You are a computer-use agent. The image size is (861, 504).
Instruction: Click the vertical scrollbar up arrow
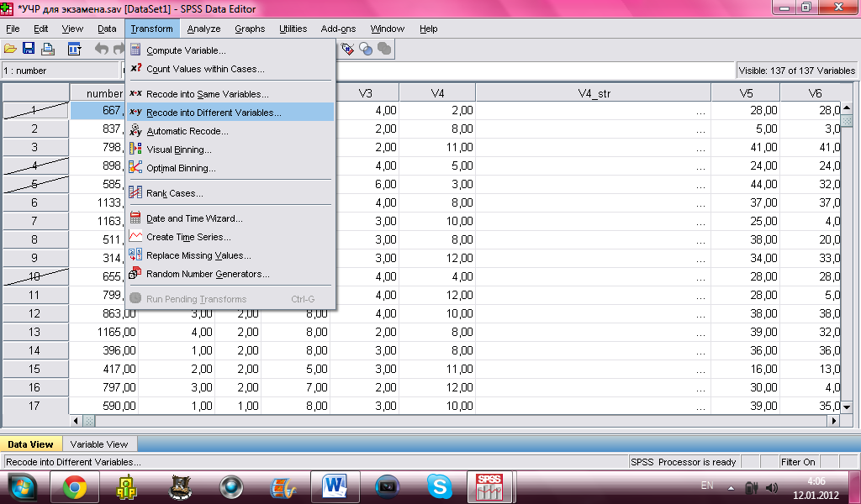click(x=846, y=108)
